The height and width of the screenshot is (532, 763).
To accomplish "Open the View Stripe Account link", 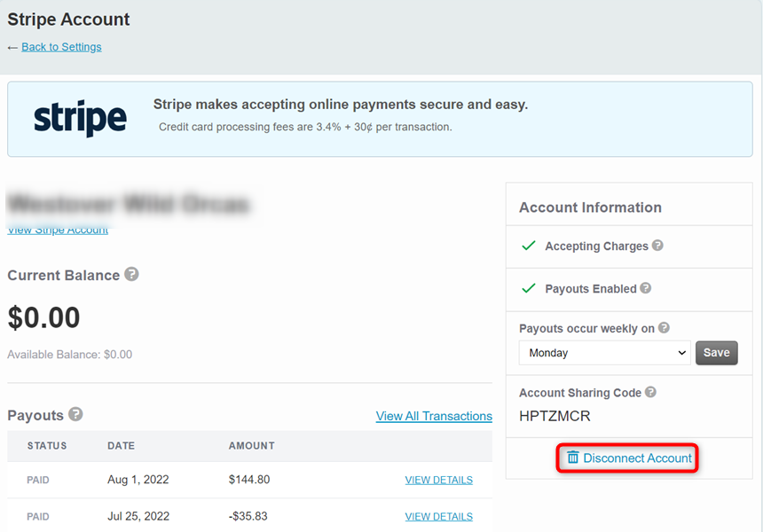I will tap(58, 231).
